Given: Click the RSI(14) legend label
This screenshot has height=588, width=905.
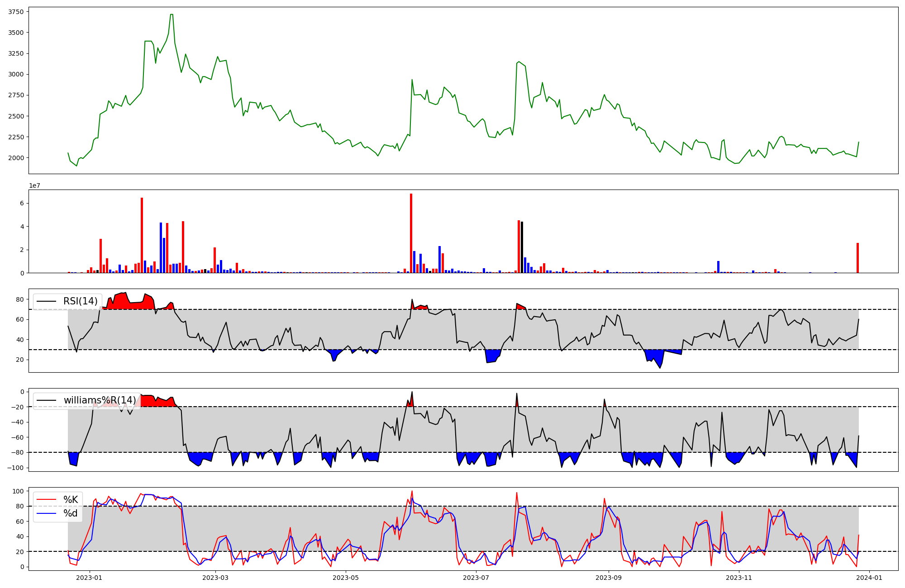Looking at the screenshot, I should [80, 301].
